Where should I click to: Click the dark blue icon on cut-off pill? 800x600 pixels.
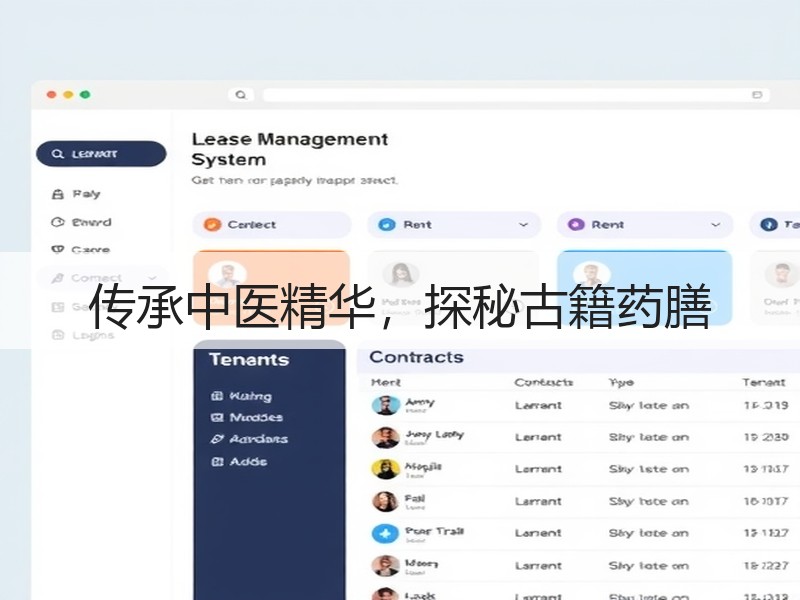click(x=768, y=224)
